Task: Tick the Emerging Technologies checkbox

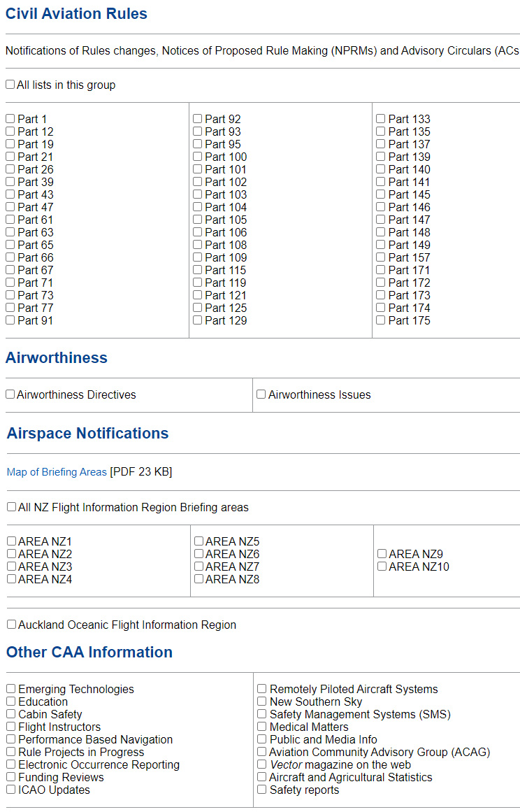Action: coord(11,688)
